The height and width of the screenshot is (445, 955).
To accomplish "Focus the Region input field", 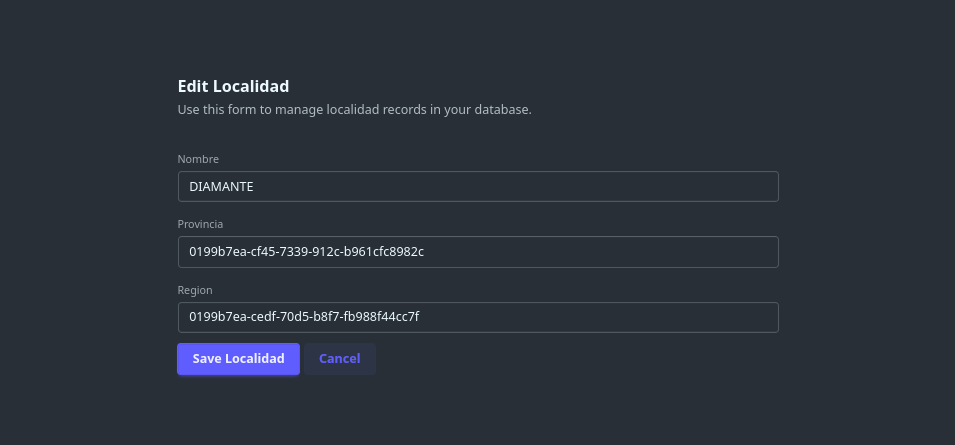I will click(x=477, y=317).
